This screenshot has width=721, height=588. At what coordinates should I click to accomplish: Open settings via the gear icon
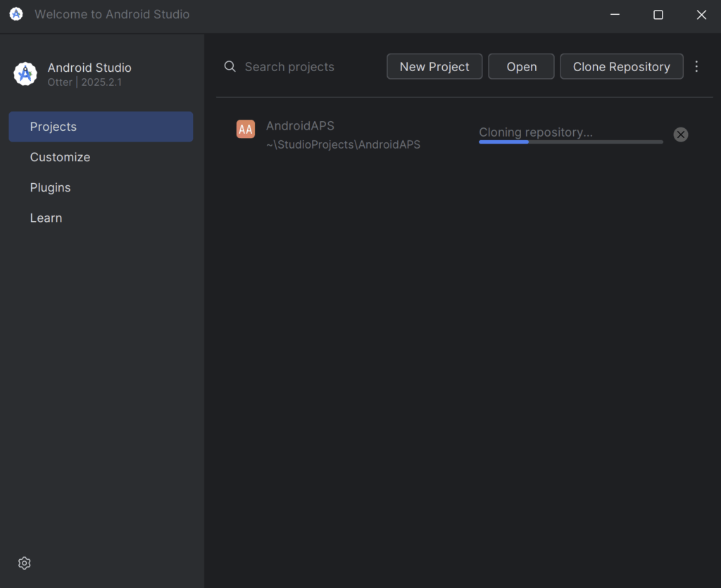(x=25, y=563)
